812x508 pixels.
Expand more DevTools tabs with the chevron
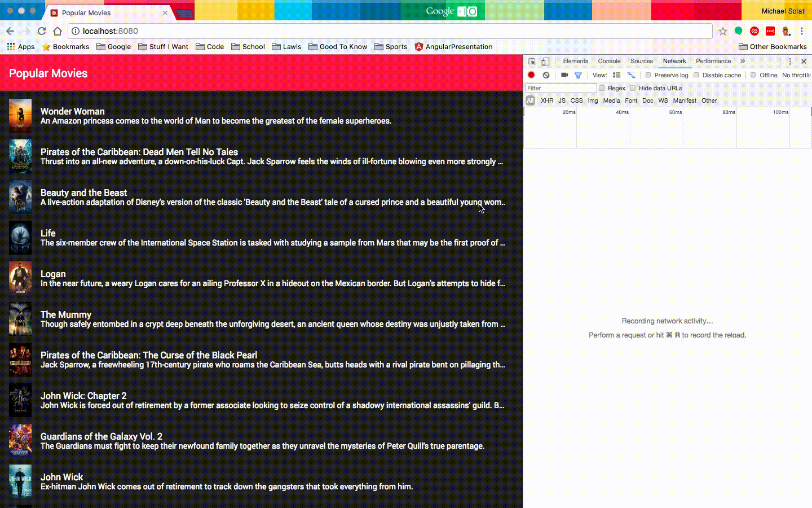[743, 62]
